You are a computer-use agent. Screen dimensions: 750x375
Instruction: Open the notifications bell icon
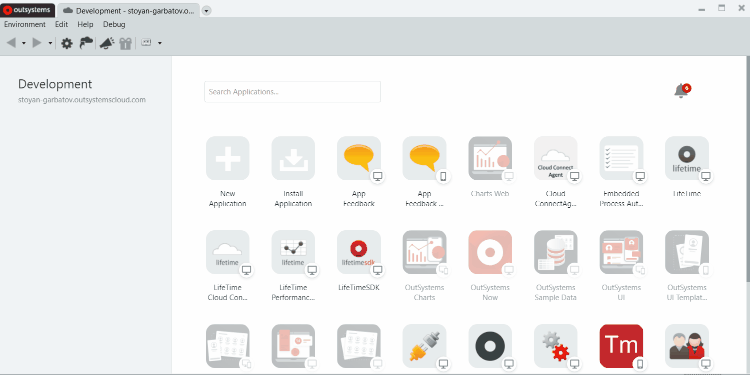click(x=682, y=90)
